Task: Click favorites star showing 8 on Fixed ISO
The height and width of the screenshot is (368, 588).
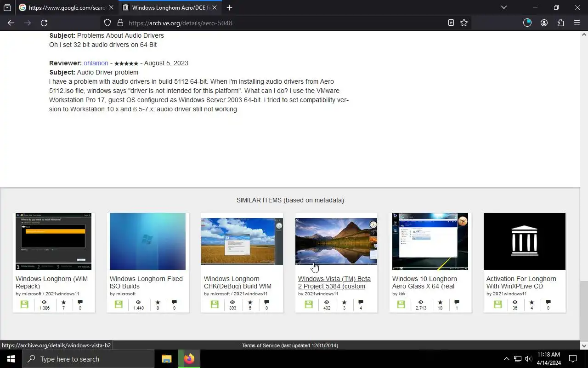Action: pyautogui.click(x=158, y=302)
